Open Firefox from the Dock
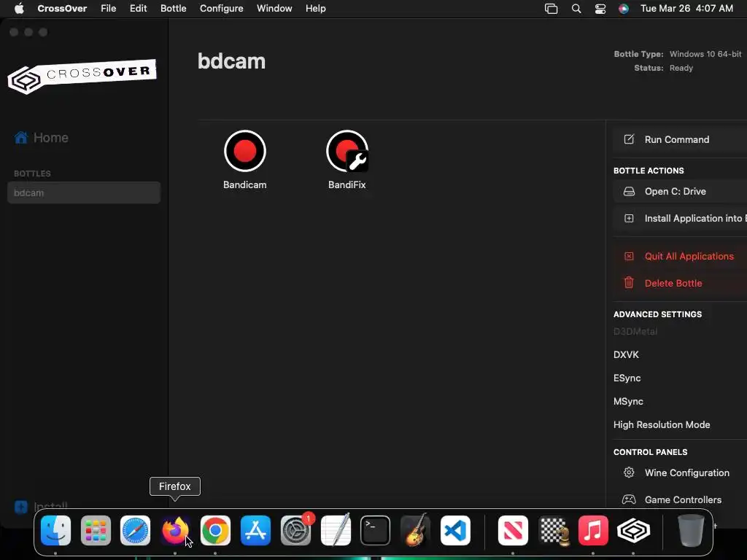 coord(175,531)
